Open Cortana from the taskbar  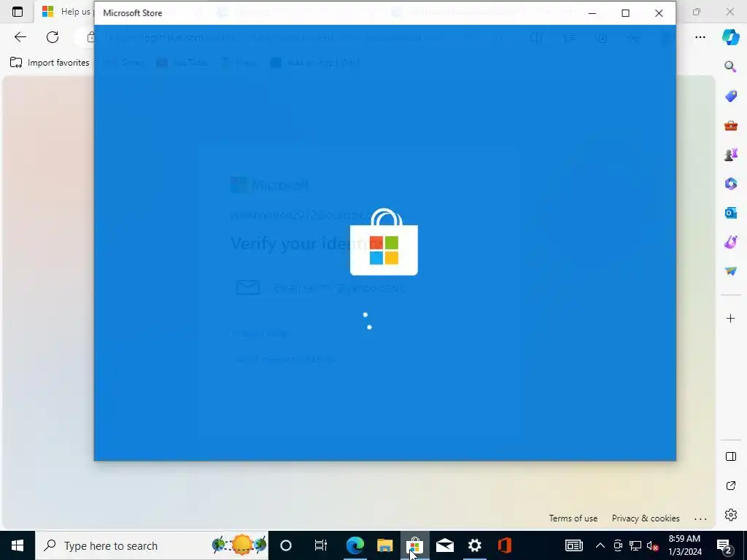tap(286, 545)
